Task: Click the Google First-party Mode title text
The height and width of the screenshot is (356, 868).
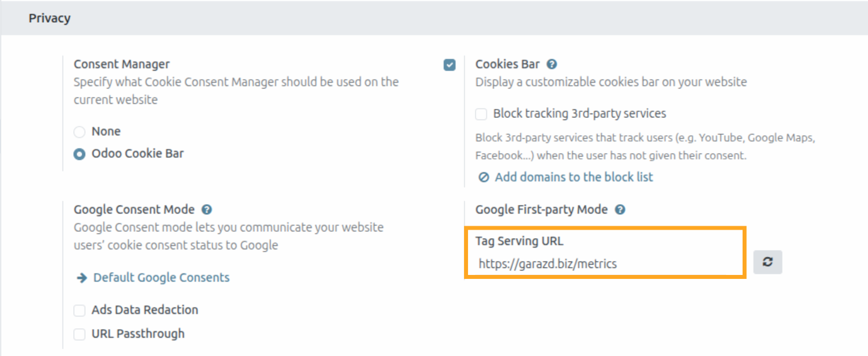Action: coord(541,210)
